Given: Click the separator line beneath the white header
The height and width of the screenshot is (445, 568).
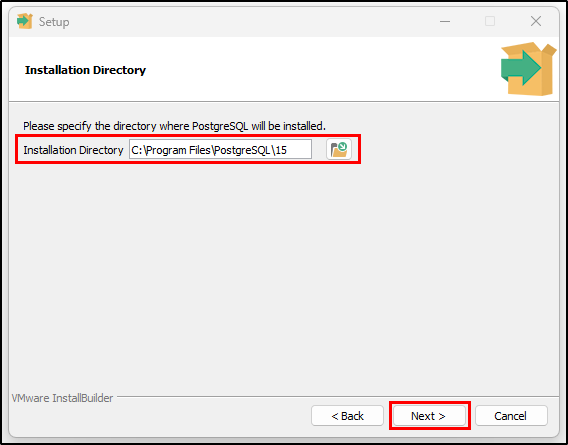Looking at the screenshot, I should [284, 101].
